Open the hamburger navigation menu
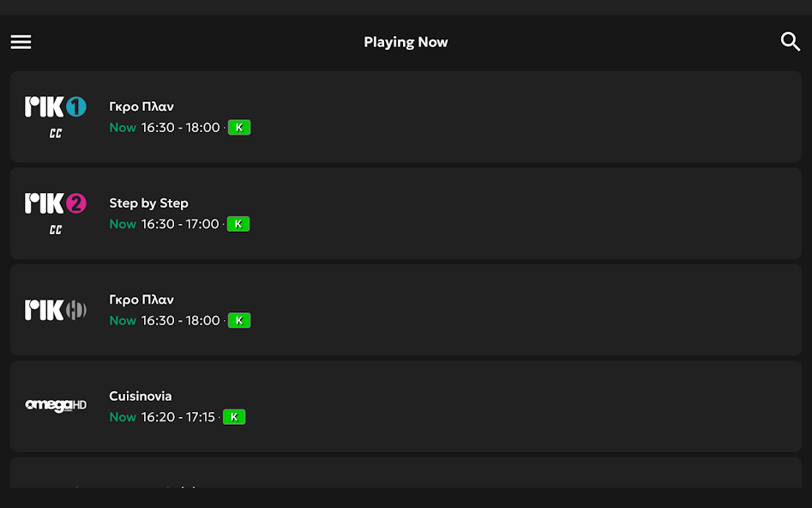This screenshot has width=812, height=508. [x=21, y=42]
